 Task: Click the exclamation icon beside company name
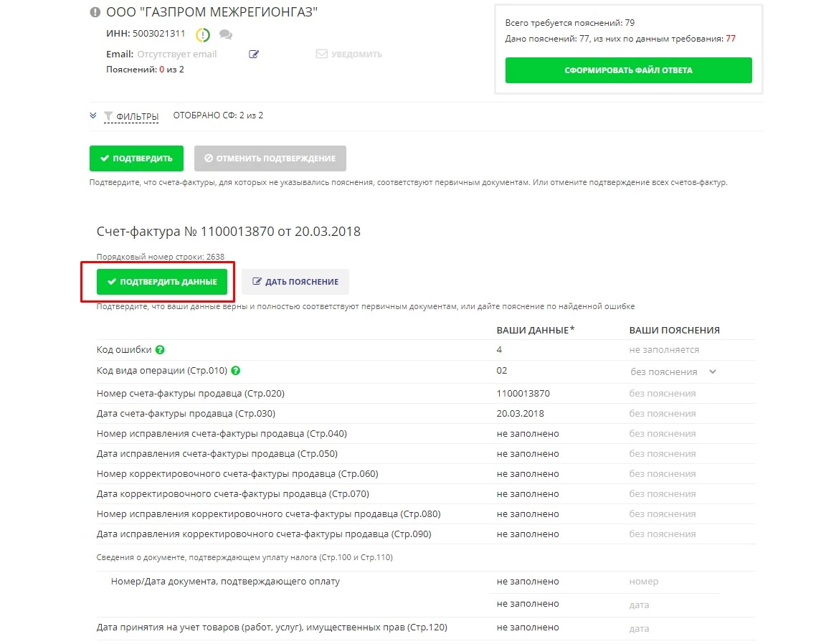point(95,12)
